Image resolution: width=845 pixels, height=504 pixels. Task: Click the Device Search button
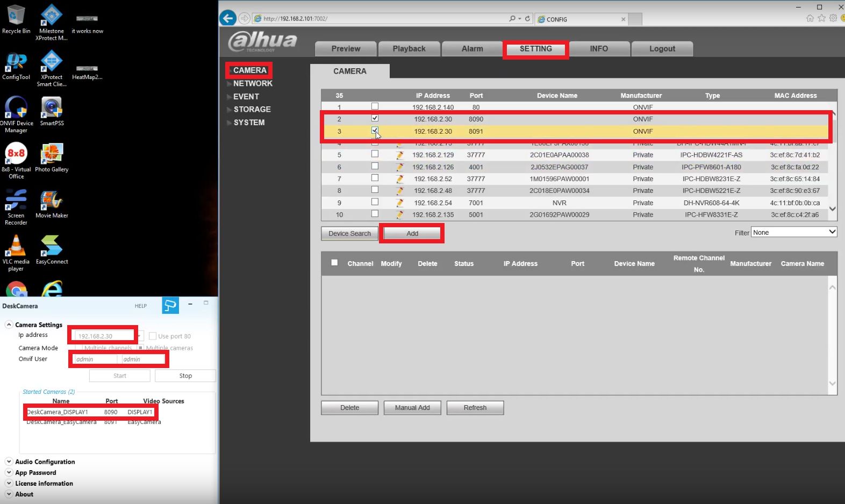coord(349,234)
